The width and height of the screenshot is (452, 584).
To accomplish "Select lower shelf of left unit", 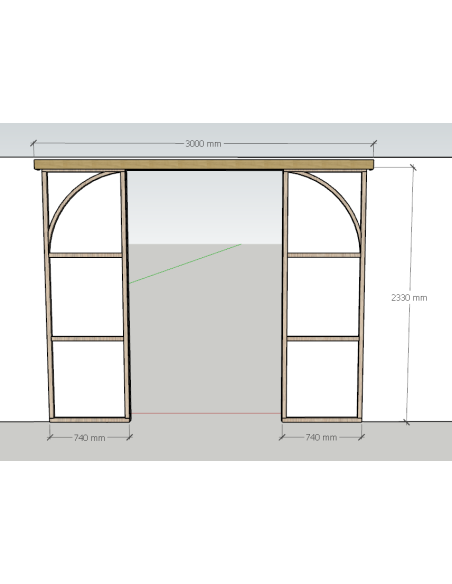I will 87,339.
